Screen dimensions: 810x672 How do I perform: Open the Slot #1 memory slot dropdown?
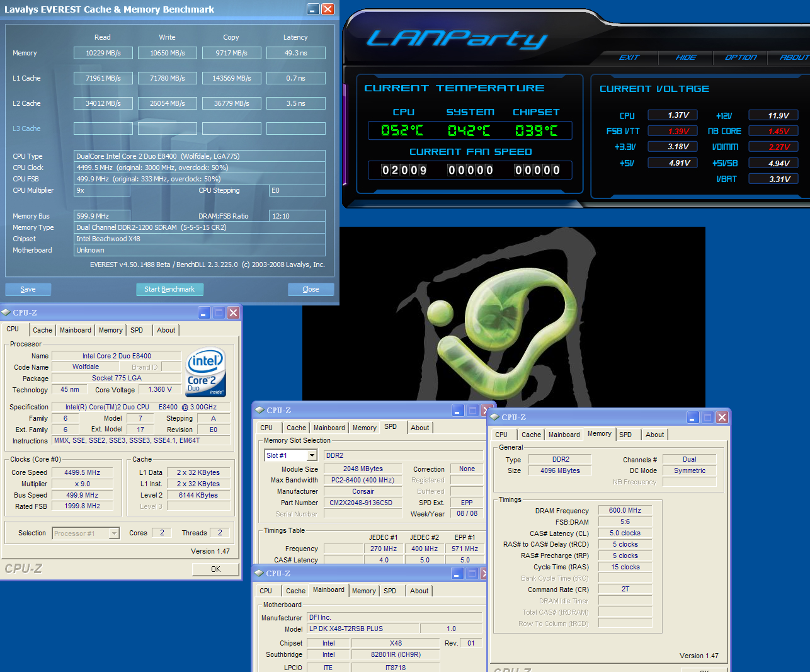pyautogui.click(x=312, y=455)
